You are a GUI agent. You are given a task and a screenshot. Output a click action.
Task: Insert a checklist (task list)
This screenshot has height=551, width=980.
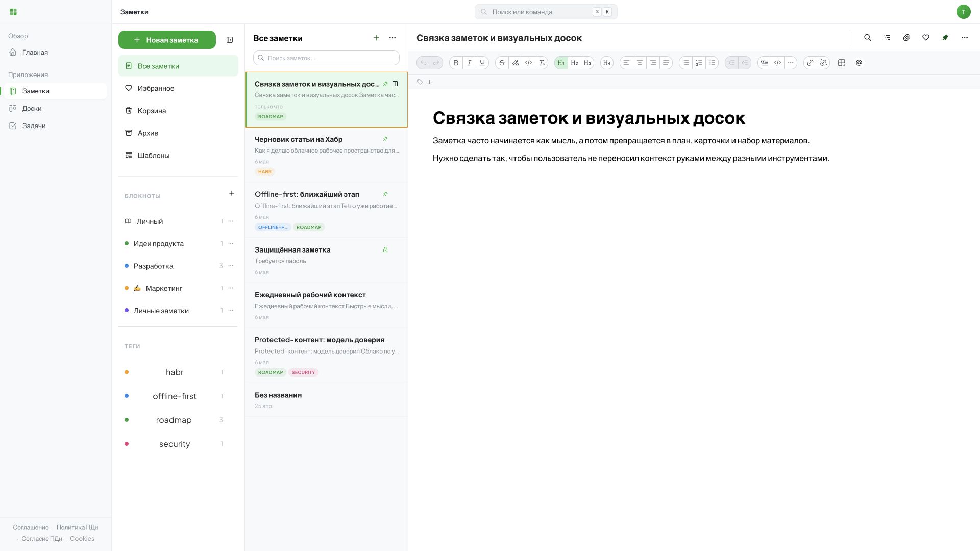point(712,63)
